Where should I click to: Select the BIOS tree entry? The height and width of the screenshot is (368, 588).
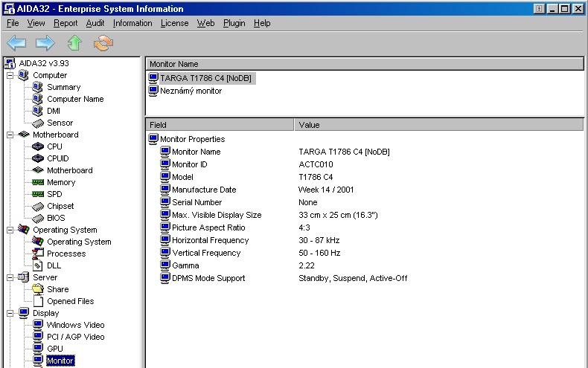click(x=56, y=218)
